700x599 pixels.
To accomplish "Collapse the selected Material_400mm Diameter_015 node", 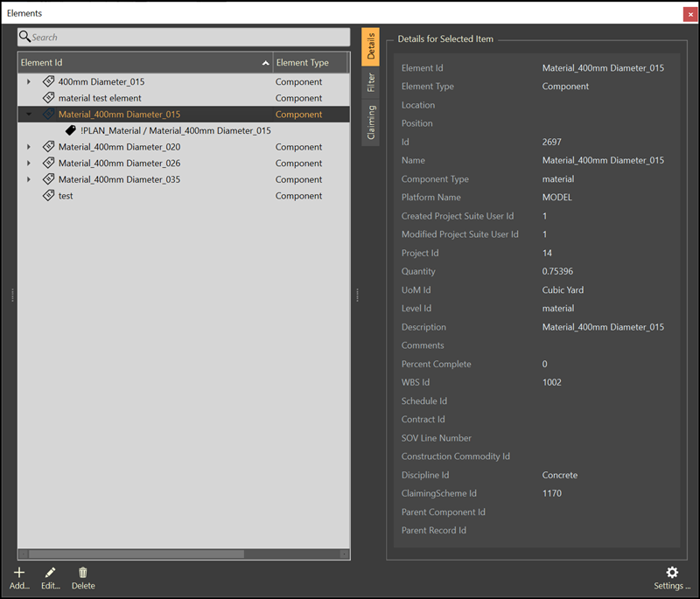I will [29, 115].
